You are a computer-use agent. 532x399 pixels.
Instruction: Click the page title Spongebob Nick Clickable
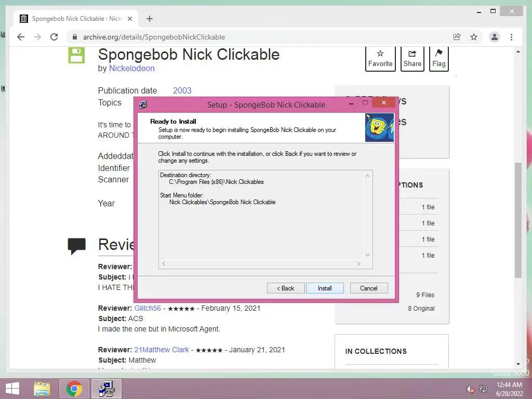189,54
